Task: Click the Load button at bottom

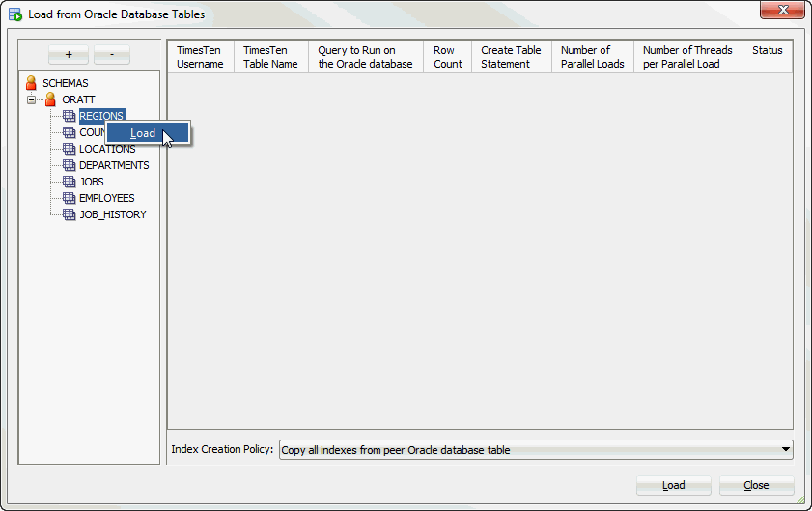Action: [x=674, y=485]
